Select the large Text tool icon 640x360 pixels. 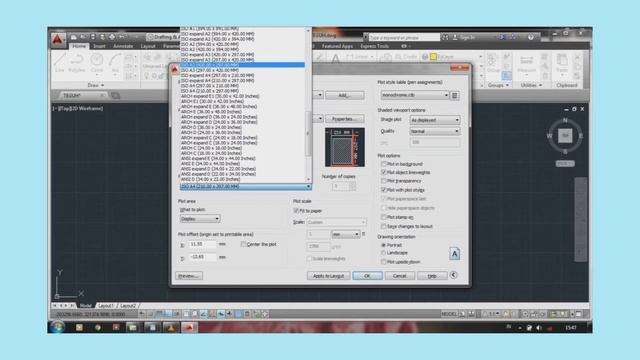coord(335,59)
